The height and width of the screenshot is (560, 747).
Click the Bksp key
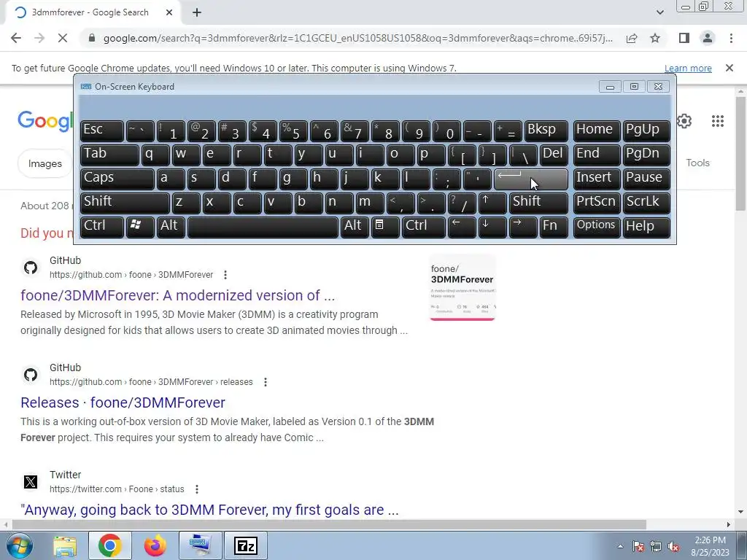click(x=546, y=131)
